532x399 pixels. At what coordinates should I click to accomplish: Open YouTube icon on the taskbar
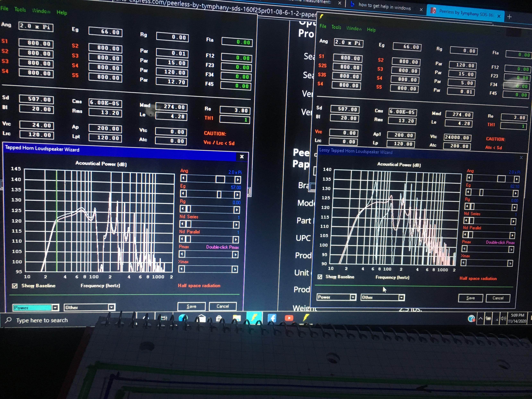(x=289, y=318)
